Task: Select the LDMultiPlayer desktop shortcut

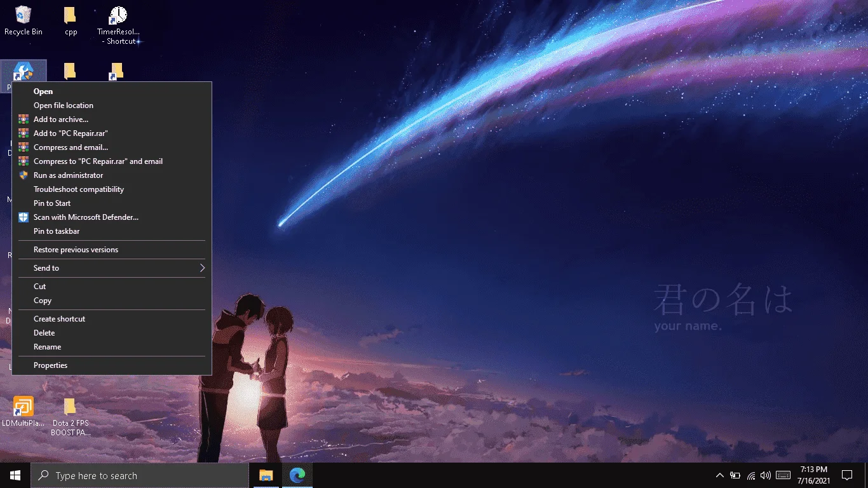Action: [x=24, y=412]
